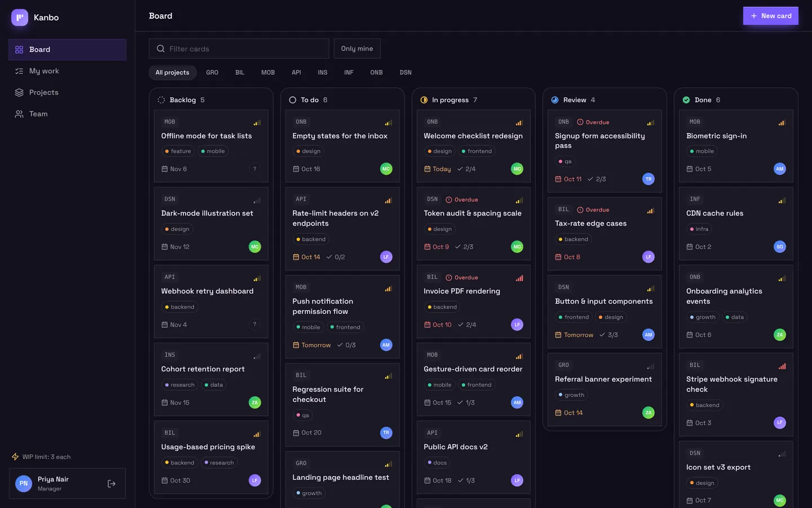The height and width of the screenshot is (508, 812).
Task: Select the All projects filter tab
Action: coord(173,72)
